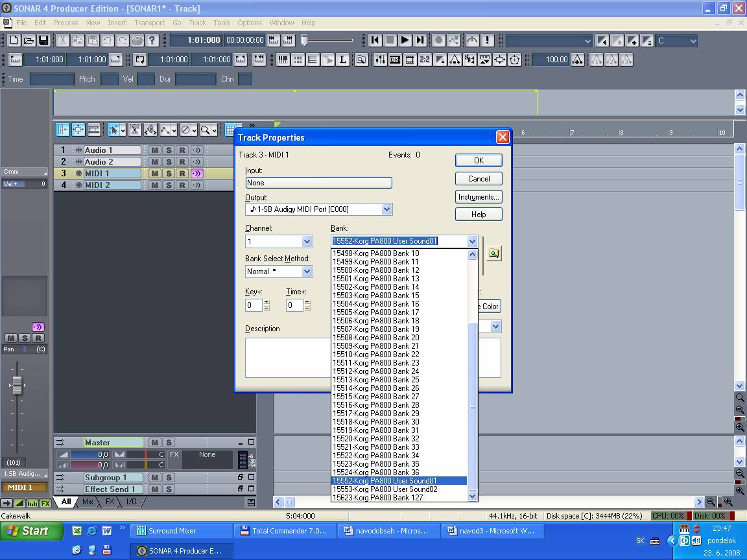Solo the Audio 2 track
Screen dimensions: 747x560
tap(168, 162)
